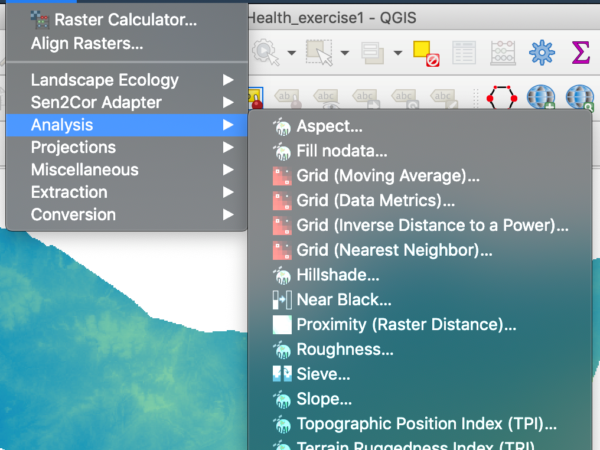Screen dimensions: 600x450
Task: Open the Conversion submenu
Action: tap(127, 215)
